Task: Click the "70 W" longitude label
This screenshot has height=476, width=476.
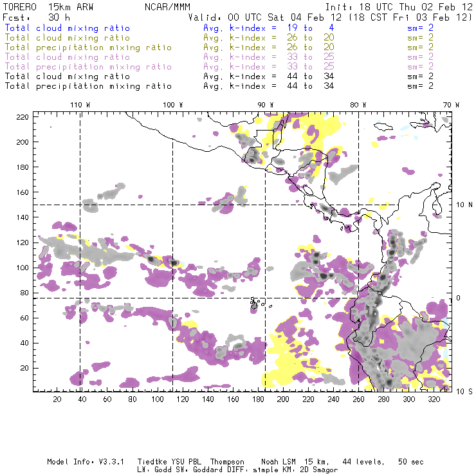Action: tap(451, 105)
